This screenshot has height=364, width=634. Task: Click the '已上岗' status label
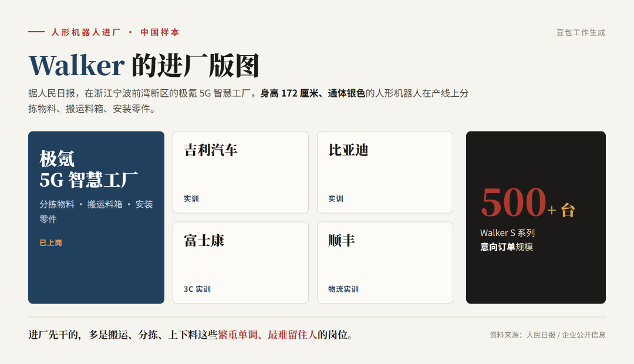point(50,242)
